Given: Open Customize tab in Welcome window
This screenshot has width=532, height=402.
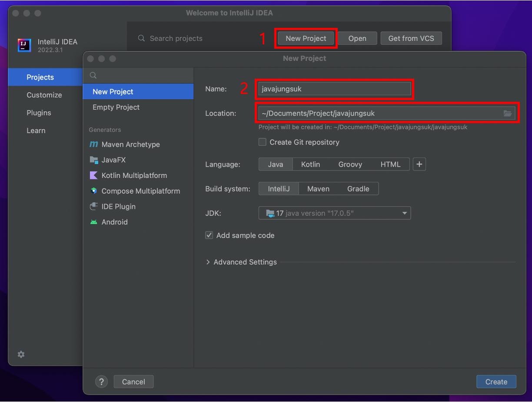Looking at the screenshot, I should [46, 95].
